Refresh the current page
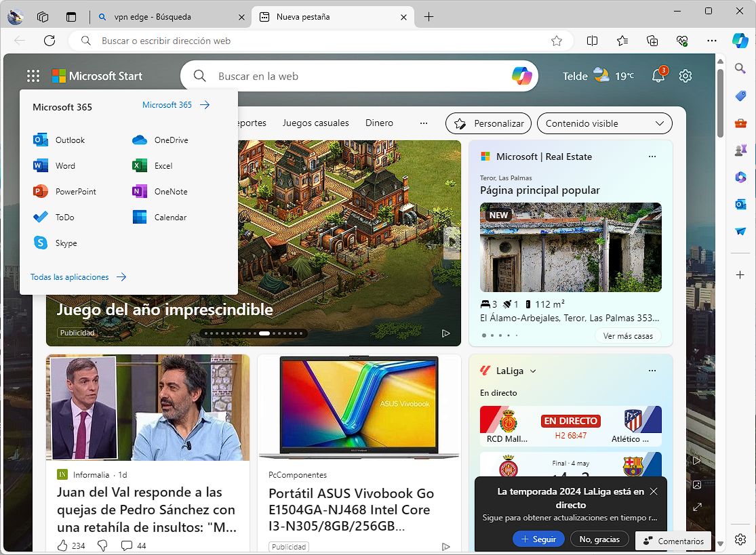 49,41
